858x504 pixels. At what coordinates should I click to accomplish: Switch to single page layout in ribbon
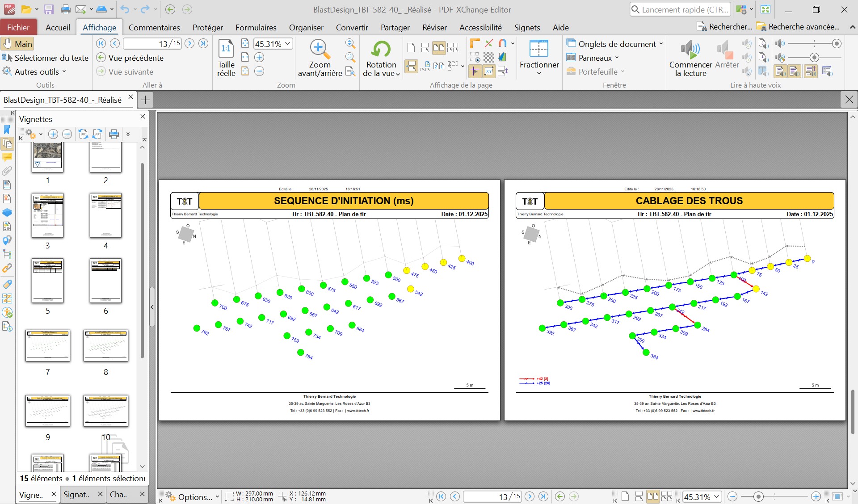tap(411, 48)
